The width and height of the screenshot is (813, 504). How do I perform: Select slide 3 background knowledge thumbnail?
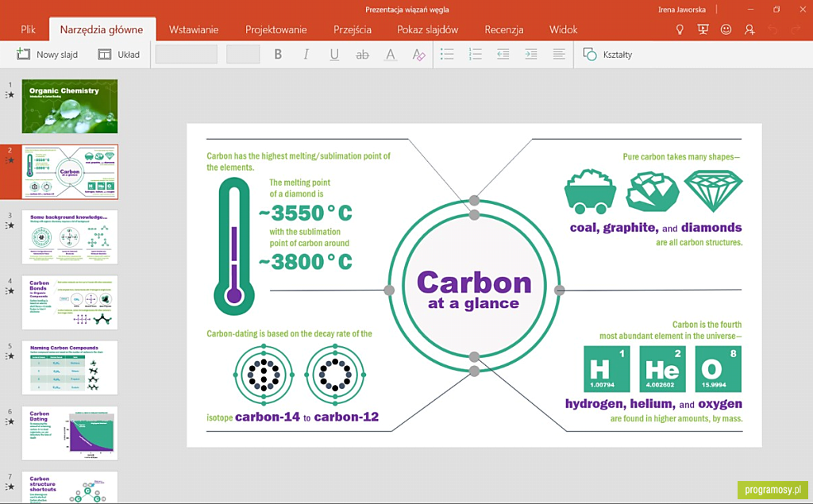[70, 237]
